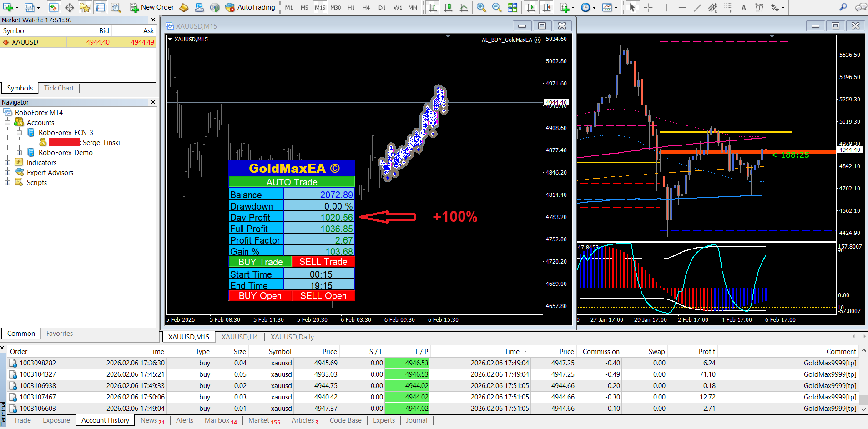Open a new chart via toolbar icon
The image size is (868, 429).
click(x=8, y=7)
